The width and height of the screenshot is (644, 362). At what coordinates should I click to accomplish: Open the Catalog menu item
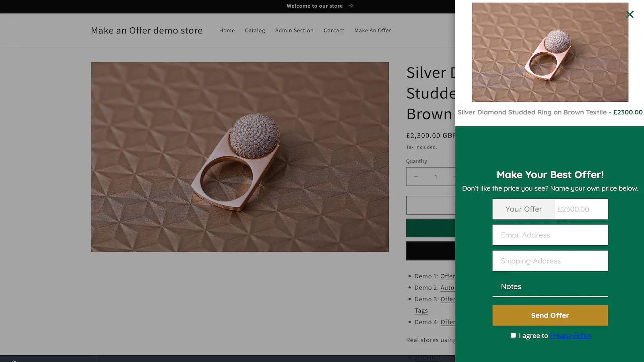(255, 31)
